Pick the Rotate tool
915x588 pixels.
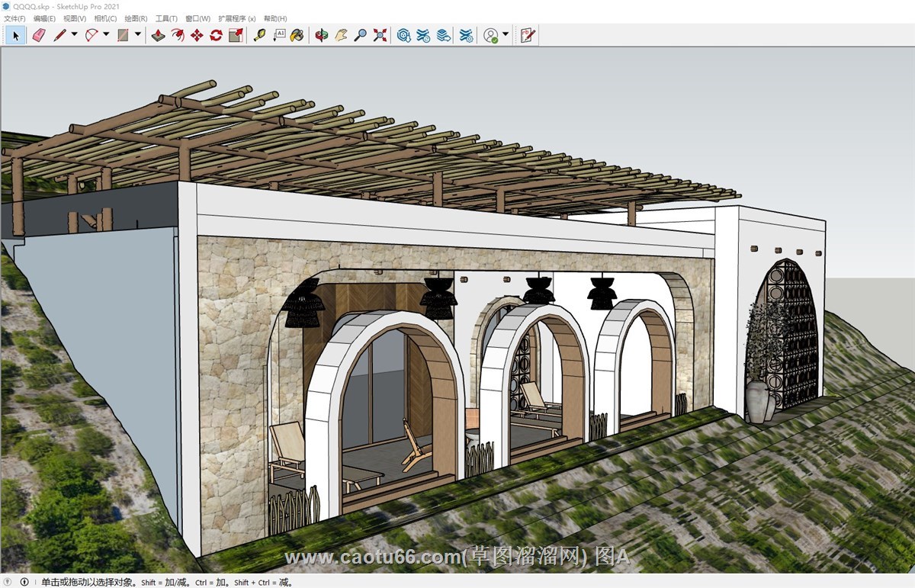click(x=216, y=35)
